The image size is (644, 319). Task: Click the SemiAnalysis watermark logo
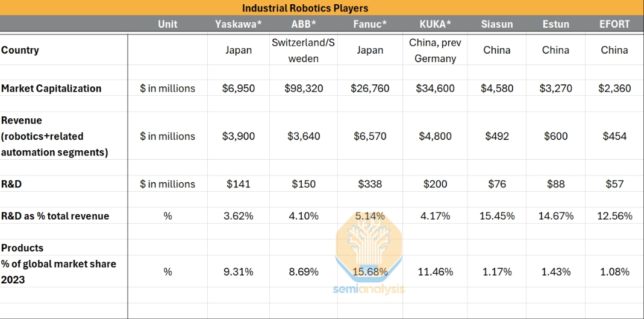point(369,254)
